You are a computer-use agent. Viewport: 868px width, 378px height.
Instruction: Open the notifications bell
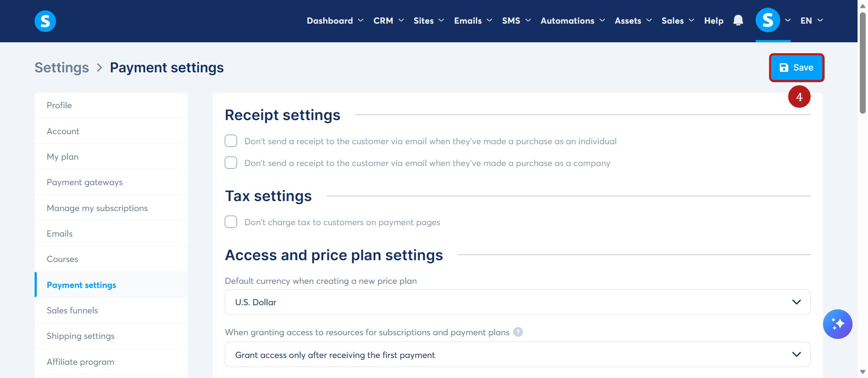click(738, 20)
